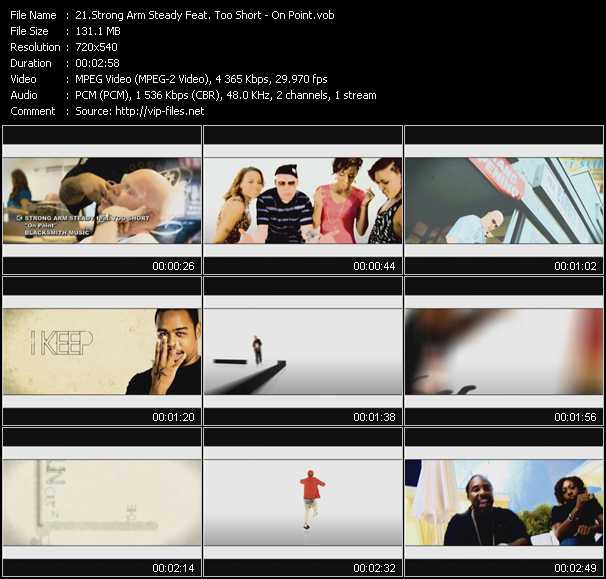This screenshot has height=579, width=606.
Task: Select the thumbnail timestamped 00:01:38
Action: tap(303, 351)
